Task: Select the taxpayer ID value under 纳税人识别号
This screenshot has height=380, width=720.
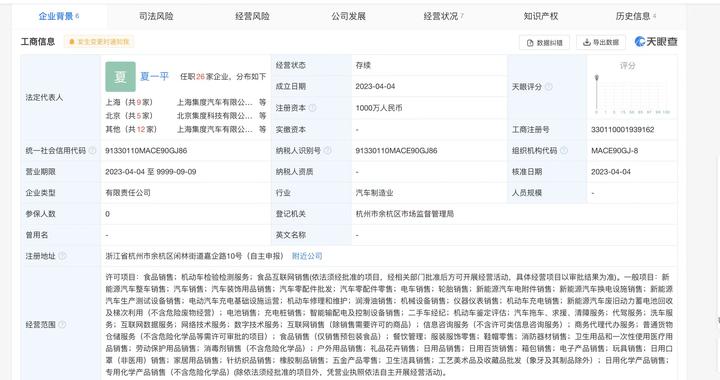Action: click(x=396, y=151)
